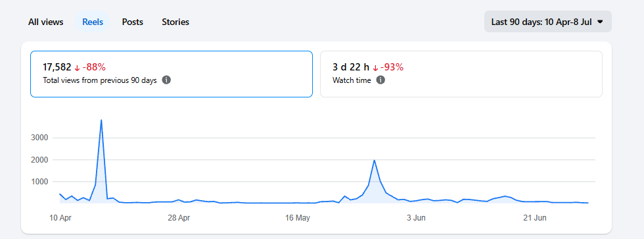Viewport: 644px width, 239px height.
Task: Click info icon next to Watch time
Action: pos(380,80)
